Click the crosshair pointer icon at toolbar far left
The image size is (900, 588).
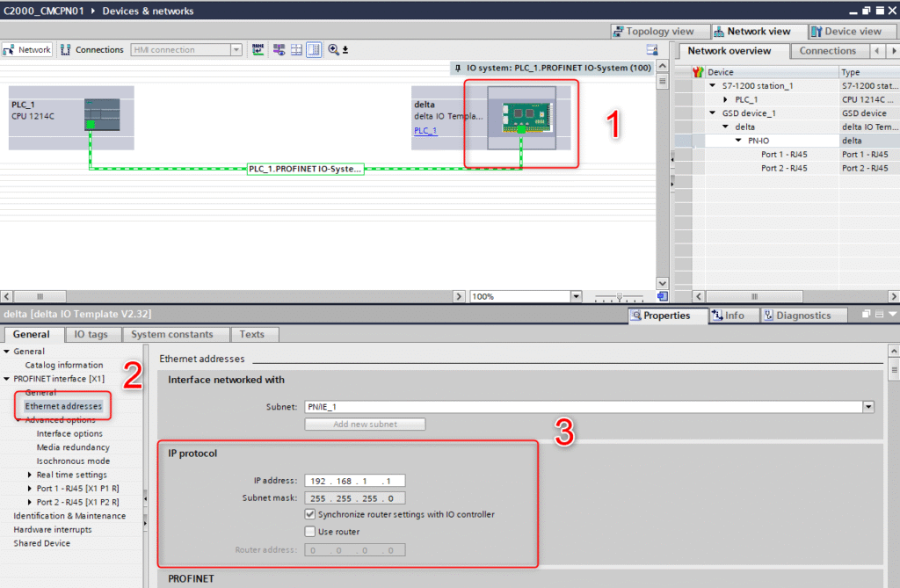(8, 50)
